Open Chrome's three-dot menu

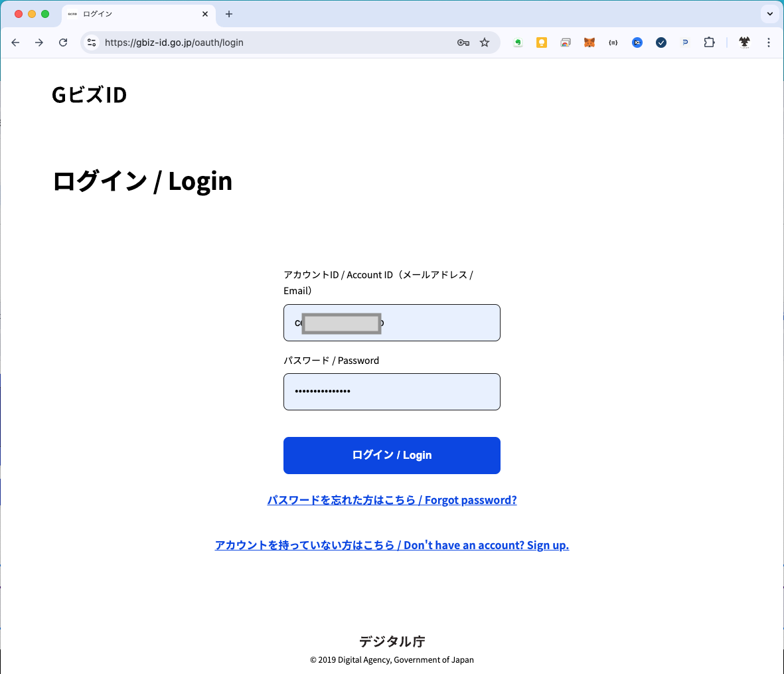pyautogui.click(x=769, y=42)
